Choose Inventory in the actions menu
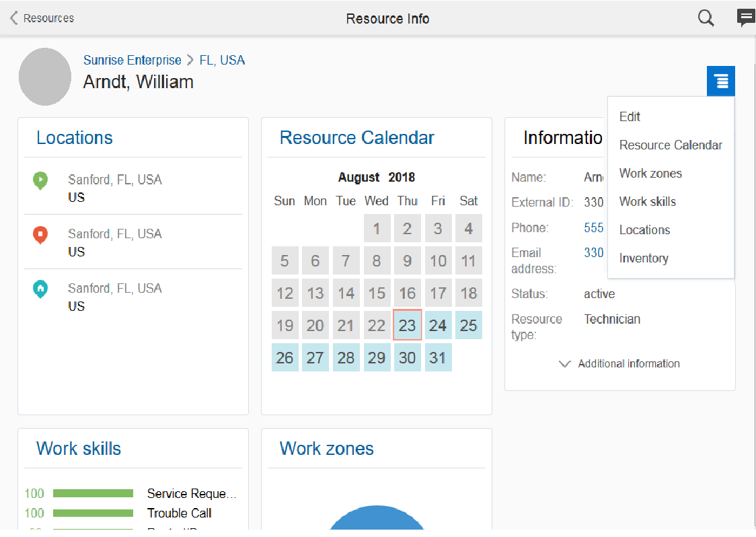This screenshot has height=537, width=756. pos(644,258)
